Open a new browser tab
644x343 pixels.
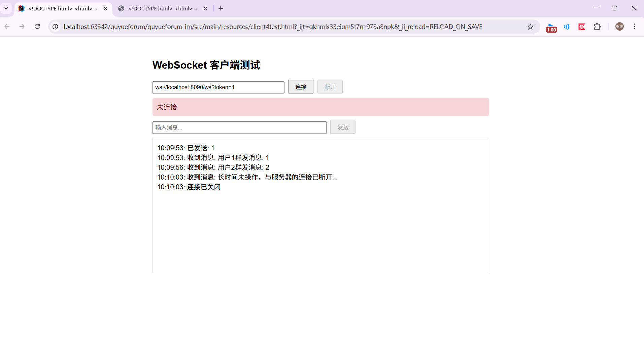click(221, 8)
